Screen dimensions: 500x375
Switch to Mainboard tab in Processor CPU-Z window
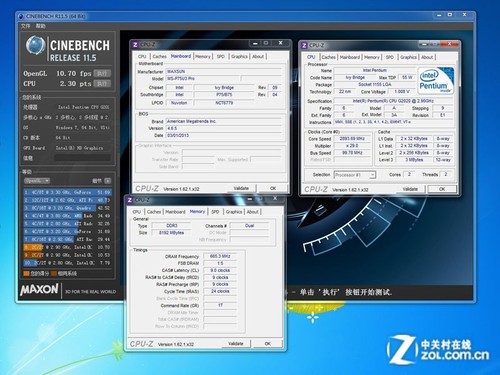[x=350, y=57]
